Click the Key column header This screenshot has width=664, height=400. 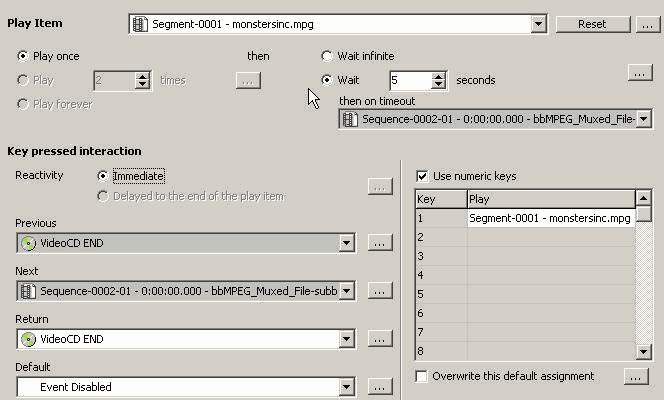(441, 199)
